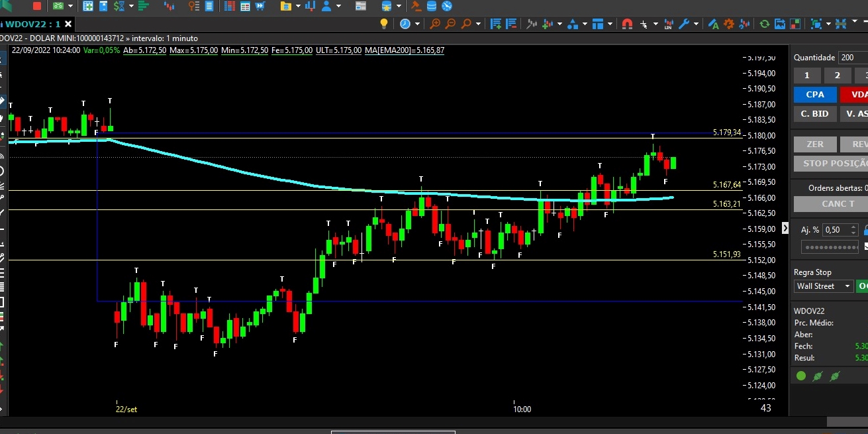Click the green status circle indicator
Image resolution: width=868 pixels, height=434 pixels.
click(801, 376)
